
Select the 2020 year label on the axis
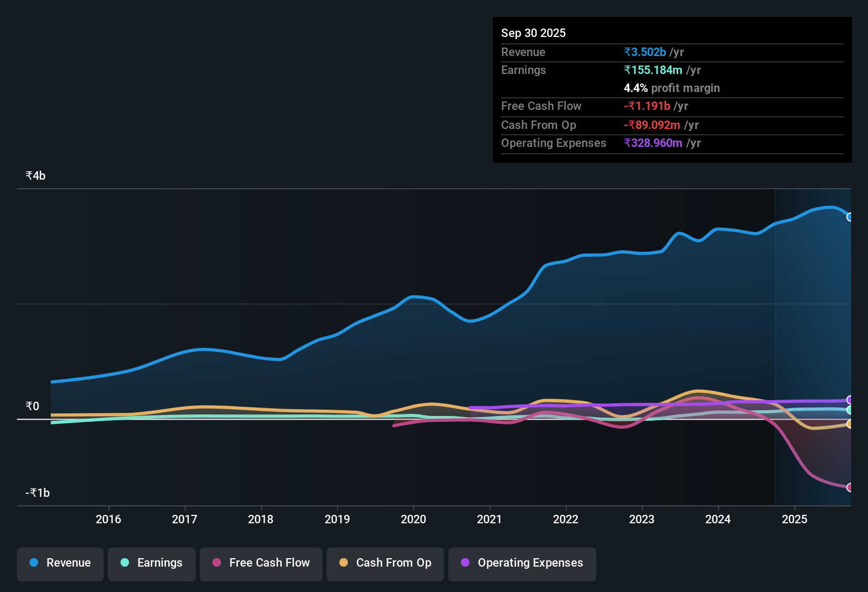point(414,520)
